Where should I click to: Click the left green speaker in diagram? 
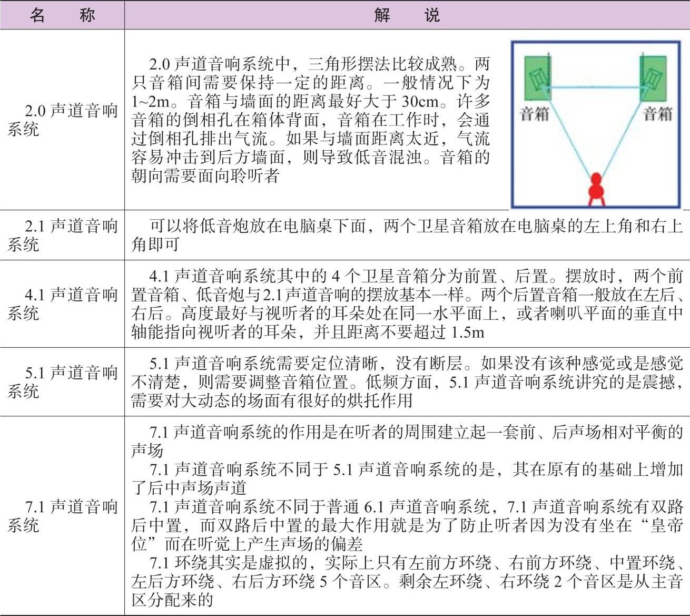click(537, 79)
